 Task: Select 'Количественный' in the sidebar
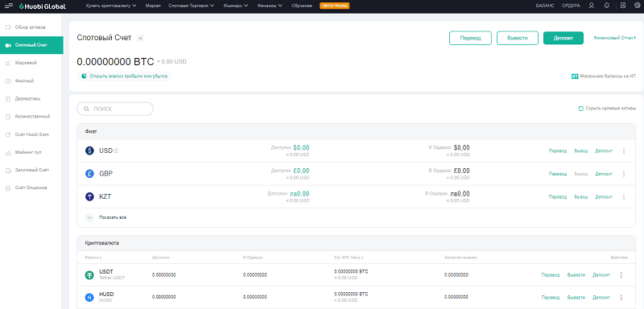coord(31,117)
